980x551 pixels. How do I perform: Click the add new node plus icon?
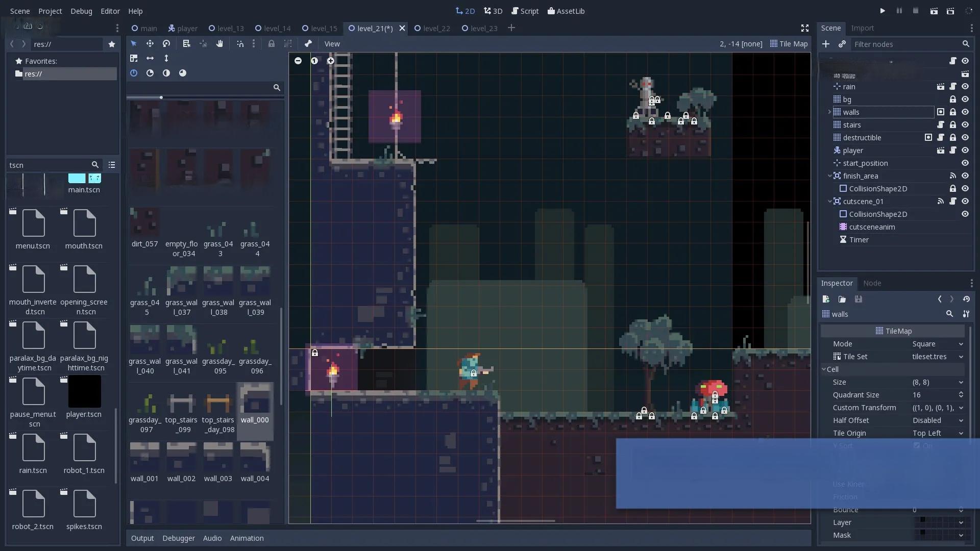(826, 44)
